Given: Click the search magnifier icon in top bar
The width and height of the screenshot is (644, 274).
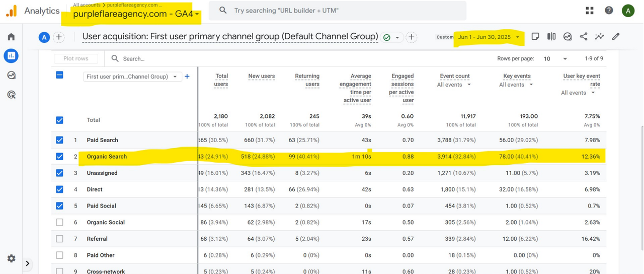Looking at the screenshot, I should [x=223, y=11].
